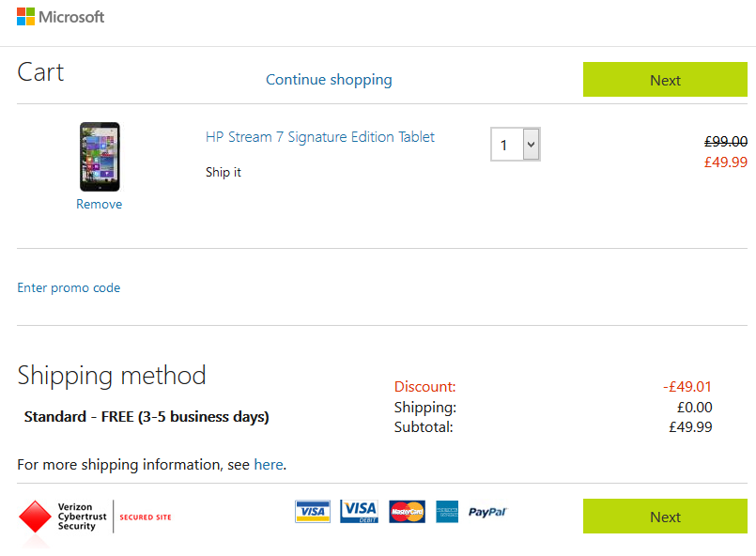
Task: Click the MasterCard payment icon
Action: 407,512
